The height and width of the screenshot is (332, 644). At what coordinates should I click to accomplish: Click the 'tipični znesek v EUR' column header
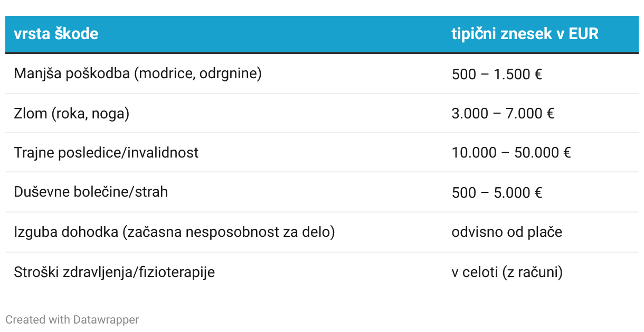(x=525, y=34)
